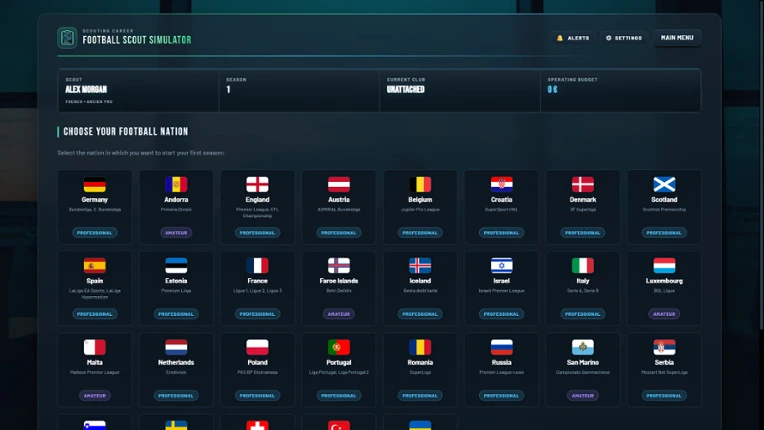Image resolution: width=764 pixels, height=430 pixels.
Task: Click the 'England' nation name
Action: click(x=257, y=200)
